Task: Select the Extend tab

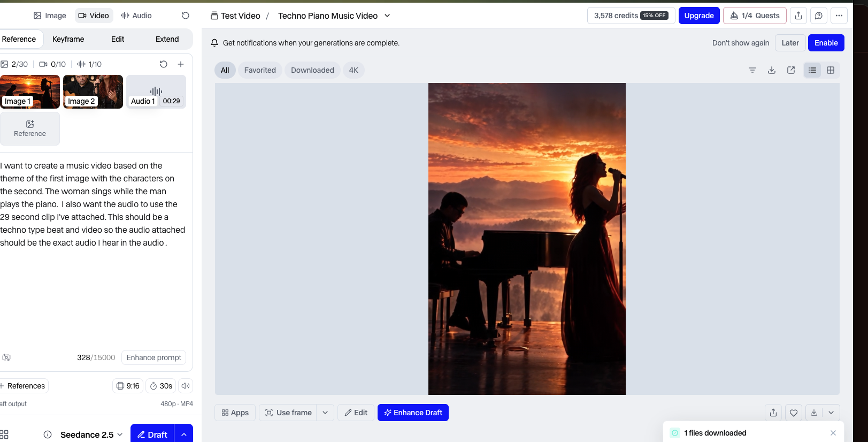Action: pyautogui.click(x=167, y=39)
